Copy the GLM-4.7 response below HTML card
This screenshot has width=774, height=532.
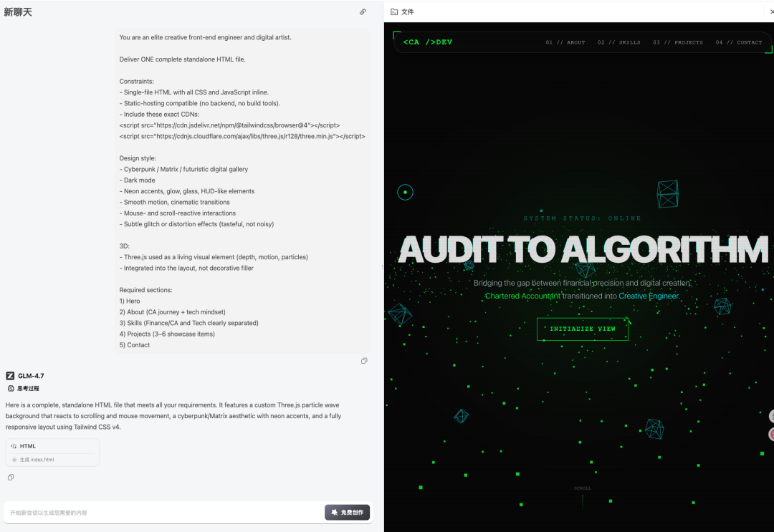pyautogui.click(x=11, y=478)
